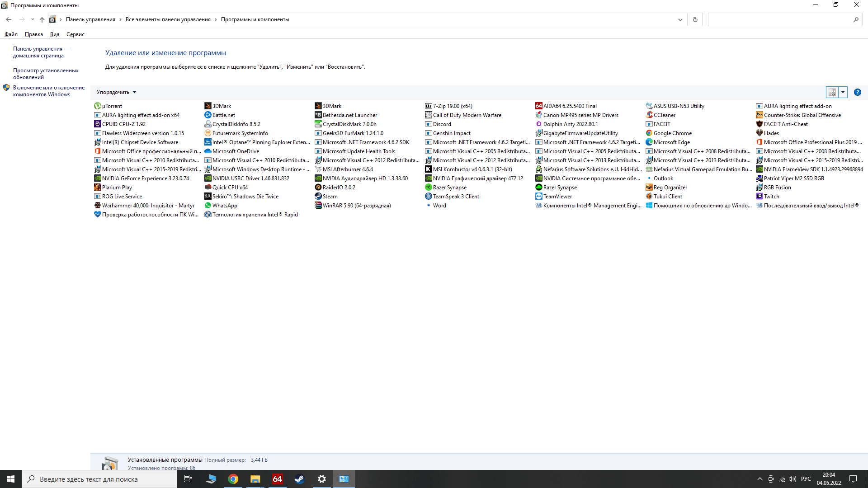Screen dimensions: 868x488
Task: Click the Steam entry icon in the list
Action: point(318,196)
